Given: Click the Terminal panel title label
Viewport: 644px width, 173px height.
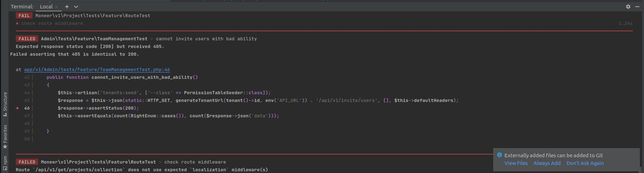Looking at the screenshot, I should (x=22, y=7).
